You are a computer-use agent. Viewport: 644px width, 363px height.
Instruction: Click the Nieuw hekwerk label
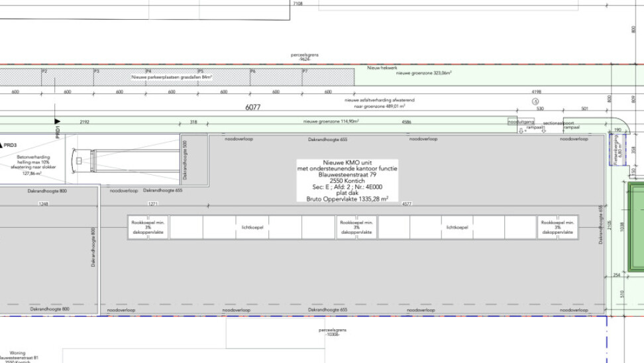tap(382, 68)
